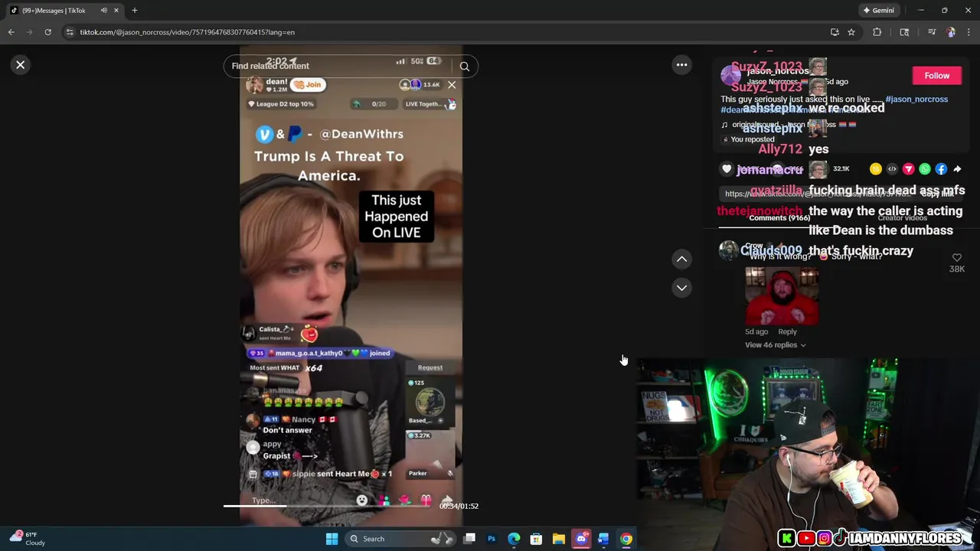
Task: Click the browser Back arrow
Action: pyautogui.click(x=11, y=32)
